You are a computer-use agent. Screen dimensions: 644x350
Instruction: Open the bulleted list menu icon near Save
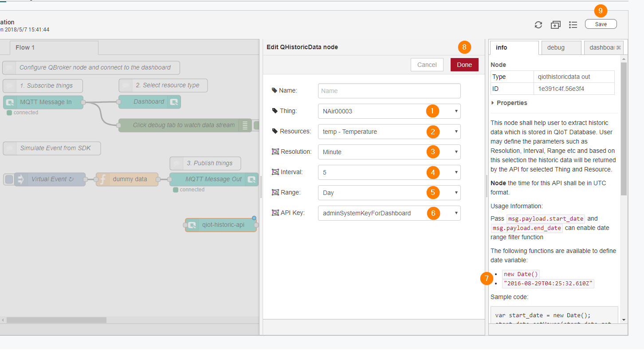(573, 25)
